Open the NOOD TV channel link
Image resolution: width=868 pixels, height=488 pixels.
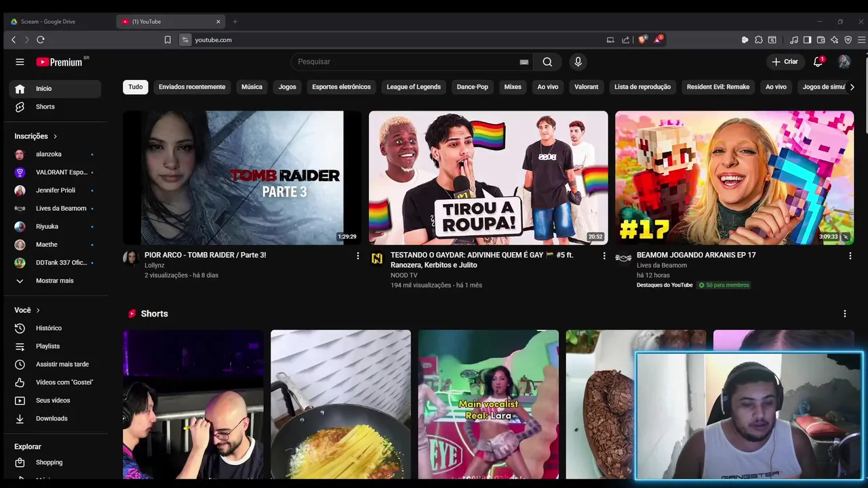(x=404, y=276)
